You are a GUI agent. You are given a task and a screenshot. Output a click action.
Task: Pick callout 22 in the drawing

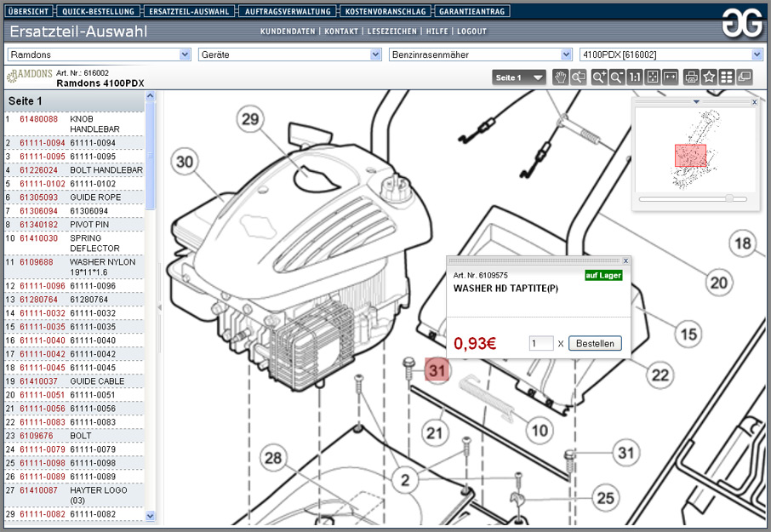pyautogui.click(x=660, y=375)
